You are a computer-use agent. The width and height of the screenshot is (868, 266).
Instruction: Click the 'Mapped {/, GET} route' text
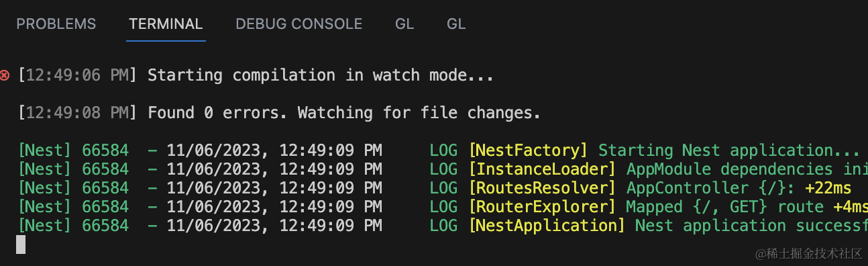point(724,207)
